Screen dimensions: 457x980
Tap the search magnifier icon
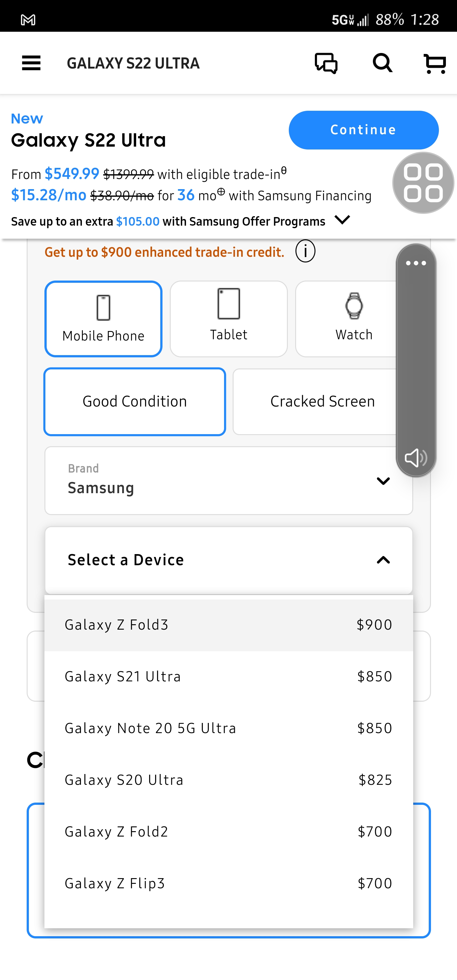(x=382, y=63)
